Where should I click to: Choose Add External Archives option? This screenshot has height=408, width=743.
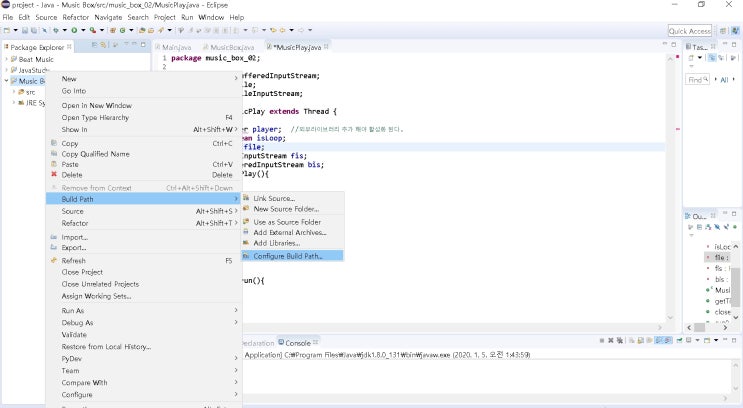coord(290,232)
